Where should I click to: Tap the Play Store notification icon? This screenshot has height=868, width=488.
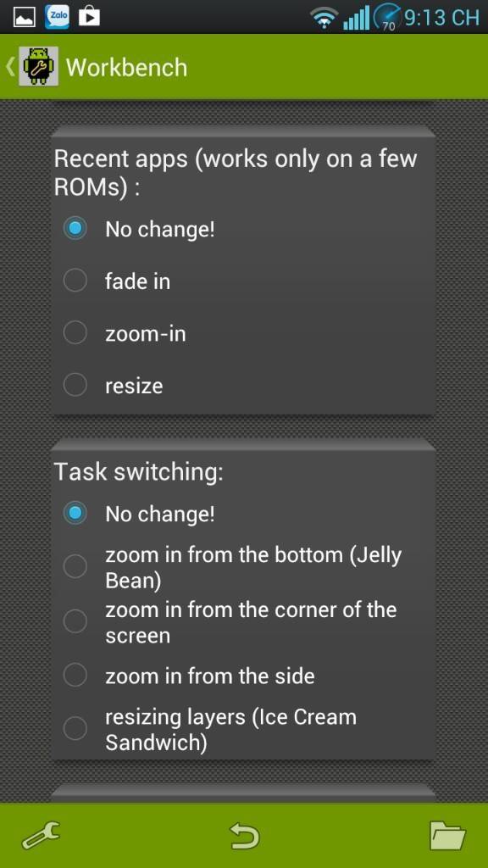[89, 17]
